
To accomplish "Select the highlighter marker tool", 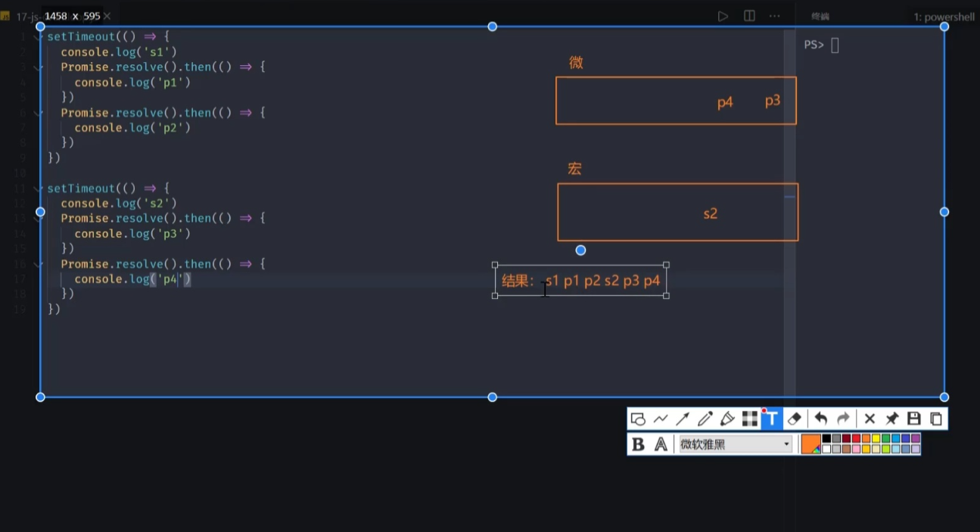I will click(727, 419).
